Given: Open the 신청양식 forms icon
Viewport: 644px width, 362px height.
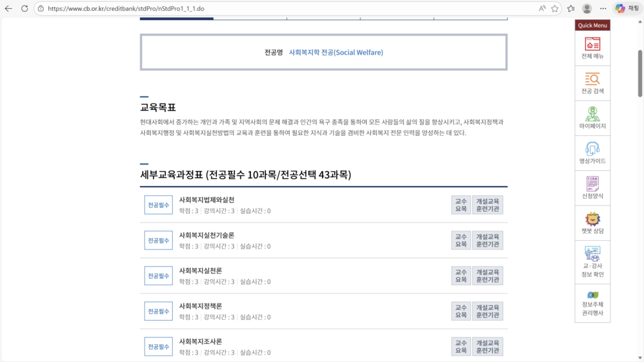Looking at the screenshot, I should click(x=592, y=187).
